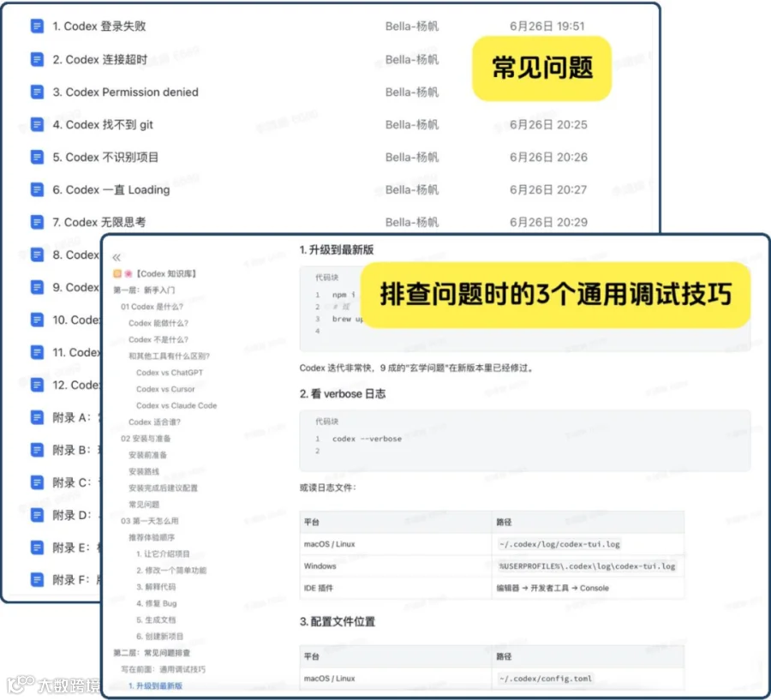Click path cell '~/.codex/config.toml'
Image resolution: width=771 pixels, height=700 pixels.
coord(546,679)
